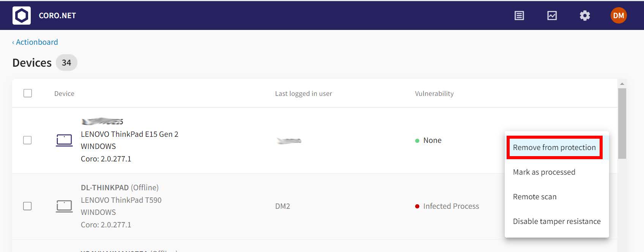Click the None vulnerability status
Viewport: 644px width, 252px height.
pos(428,140)
